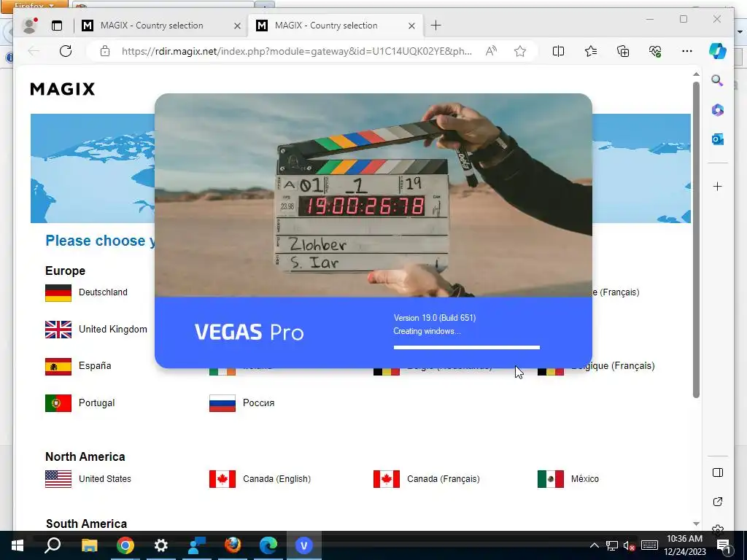Open Settings gear from taskbar

click(161, 545)
